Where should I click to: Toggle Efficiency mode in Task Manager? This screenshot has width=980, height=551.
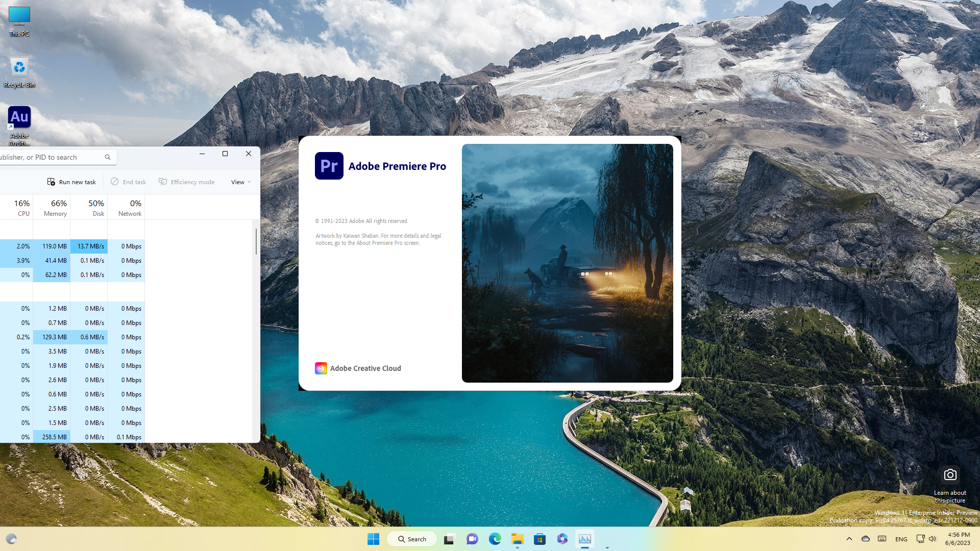(187, 182)
